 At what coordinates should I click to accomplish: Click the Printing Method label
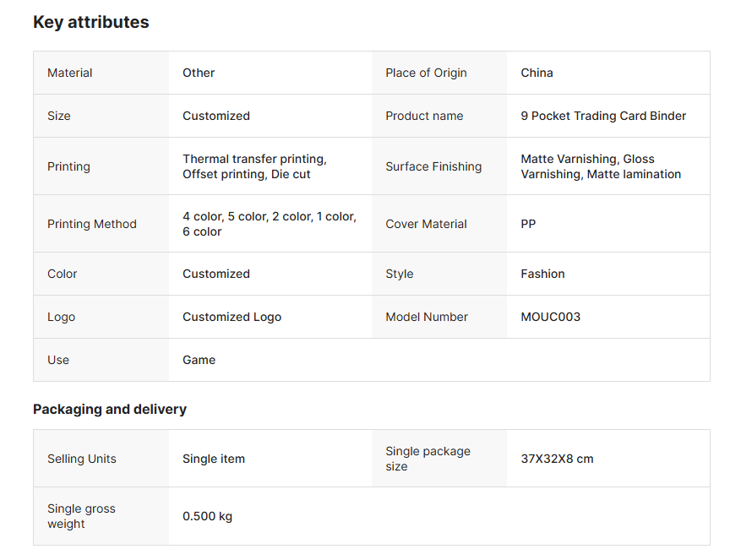[x=92, y=224]
